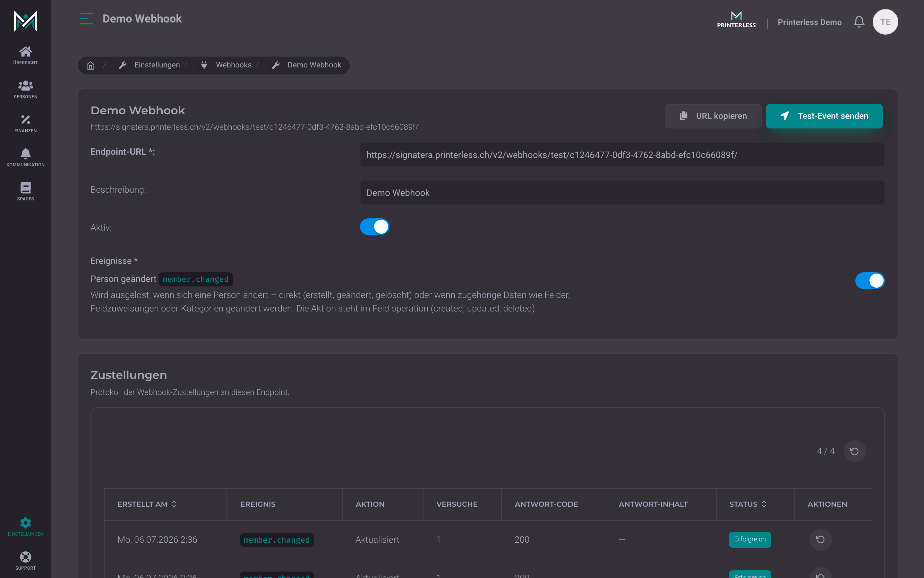The image size is (924, 578).
Task: Retry the first delivery row at 2:36
Action: point(820,539)
